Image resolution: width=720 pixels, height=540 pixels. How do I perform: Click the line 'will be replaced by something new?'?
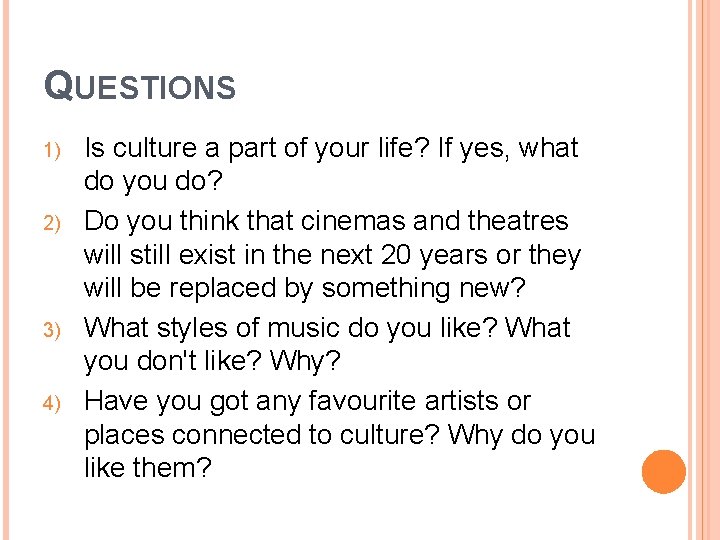(x=304, y=288)
